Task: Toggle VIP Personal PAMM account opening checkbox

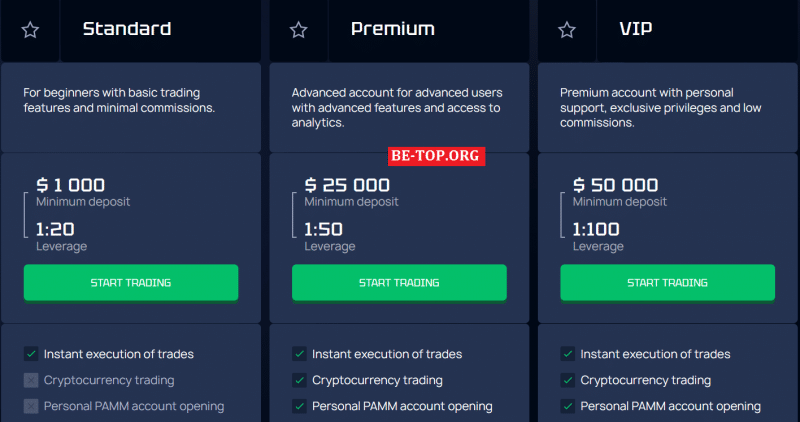Action: coord(568,406)
